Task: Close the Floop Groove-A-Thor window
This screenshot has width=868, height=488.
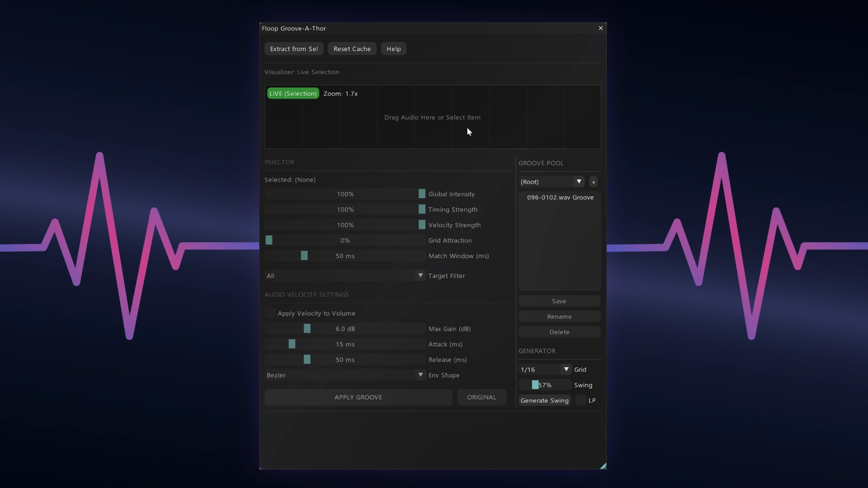Action: click(600, 28)
